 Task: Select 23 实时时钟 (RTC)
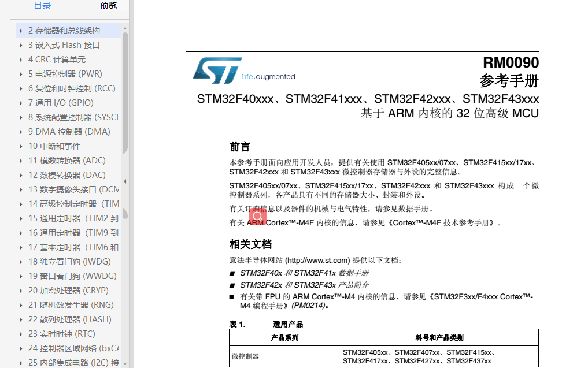62,334
